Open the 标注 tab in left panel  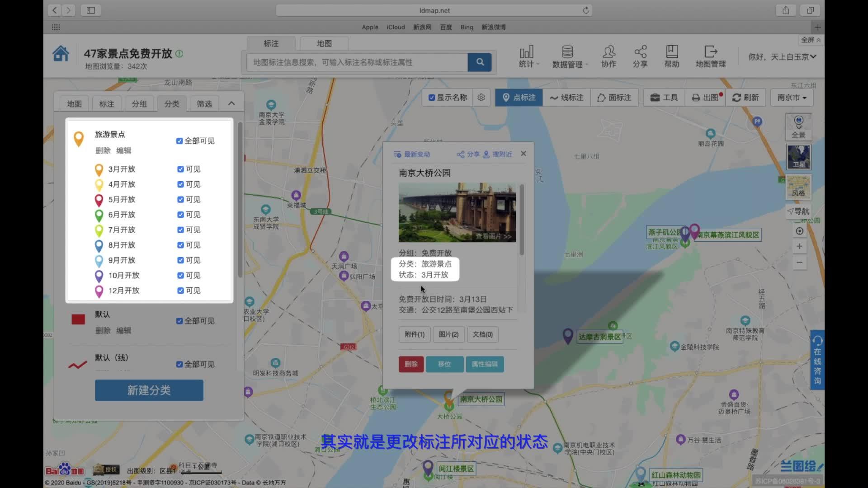coord(107,104)
